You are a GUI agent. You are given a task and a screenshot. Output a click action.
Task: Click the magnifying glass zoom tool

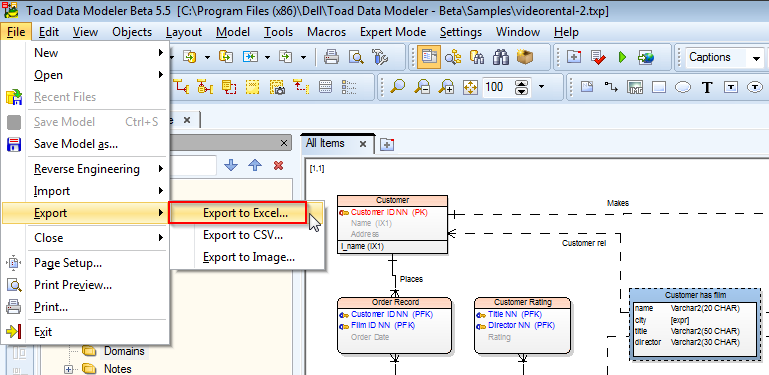pos(398,87)
